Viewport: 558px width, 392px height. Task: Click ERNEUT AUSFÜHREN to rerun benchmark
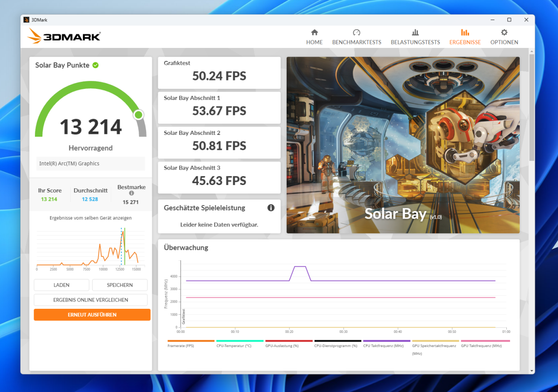(92, 315)
